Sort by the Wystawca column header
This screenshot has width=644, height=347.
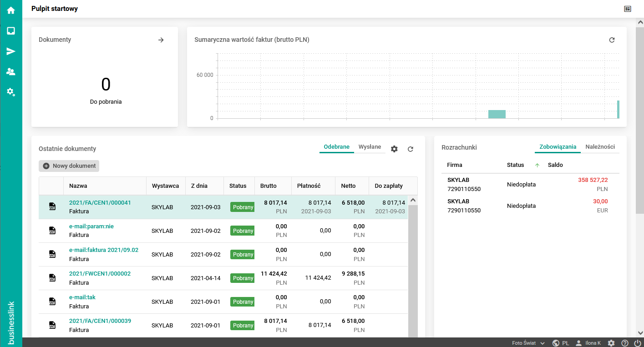(x=166, y=186)
